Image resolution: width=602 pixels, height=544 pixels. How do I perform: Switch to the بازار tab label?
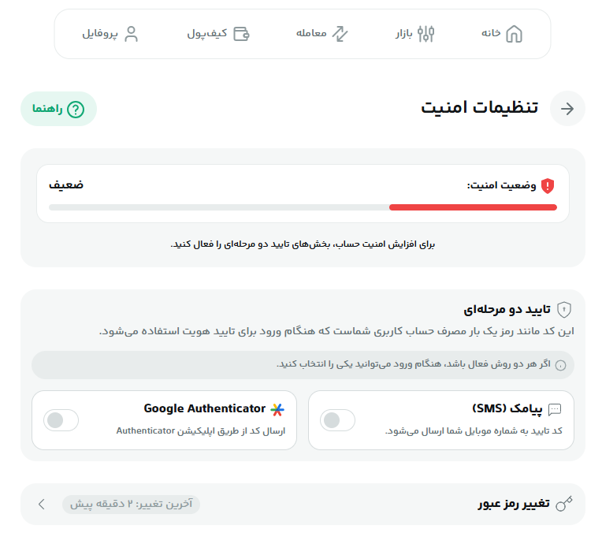click(x=404, y=34)
